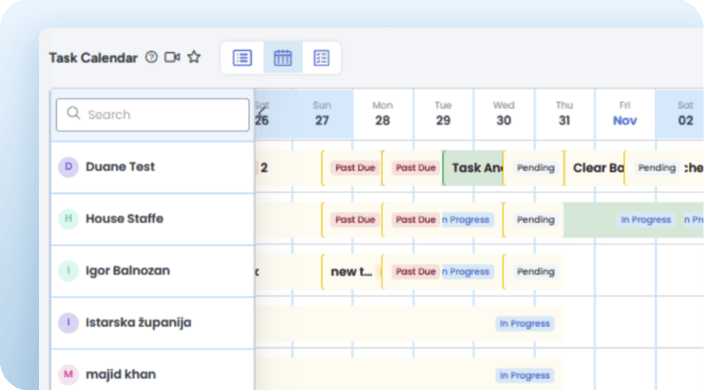Open Duane Test's green Task An… task
The width and height of the screenshot is (704, 390).
click(473, 168)
